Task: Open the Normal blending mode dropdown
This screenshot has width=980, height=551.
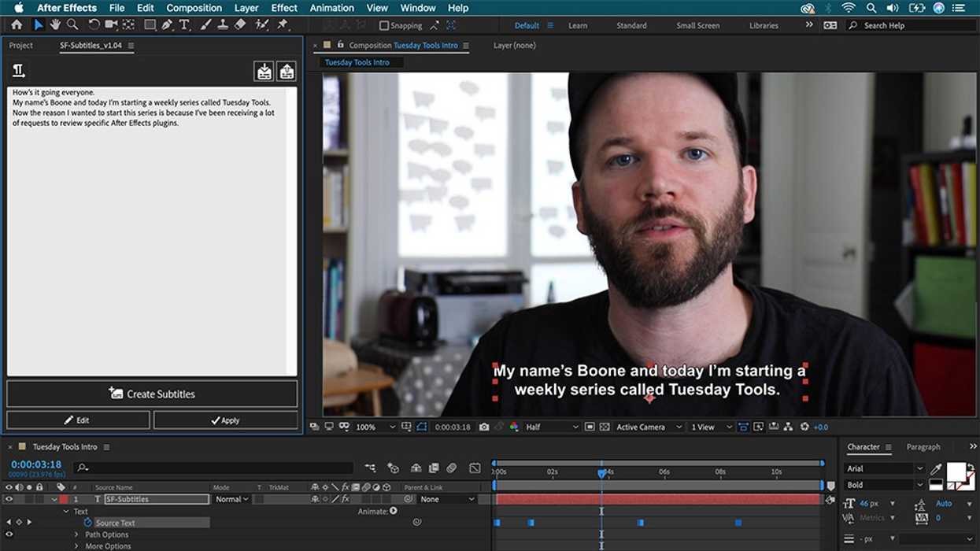Action: [x=232, y=499]
